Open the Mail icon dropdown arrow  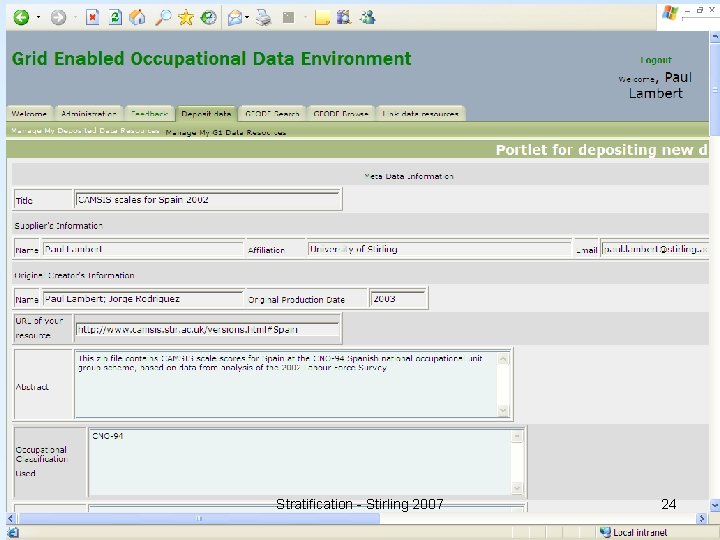pyautogui.click(x=247, y=18)
